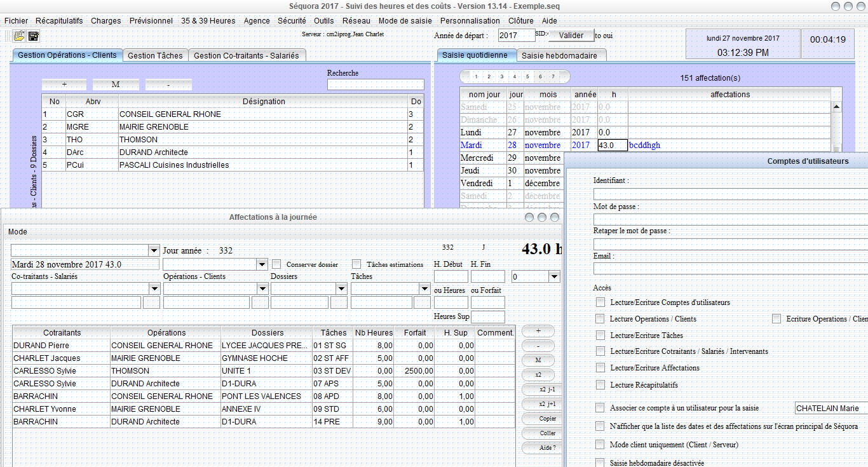Click the Désignation column header
Viewport: 868px width, 467px height.
(x=264, y=102)
